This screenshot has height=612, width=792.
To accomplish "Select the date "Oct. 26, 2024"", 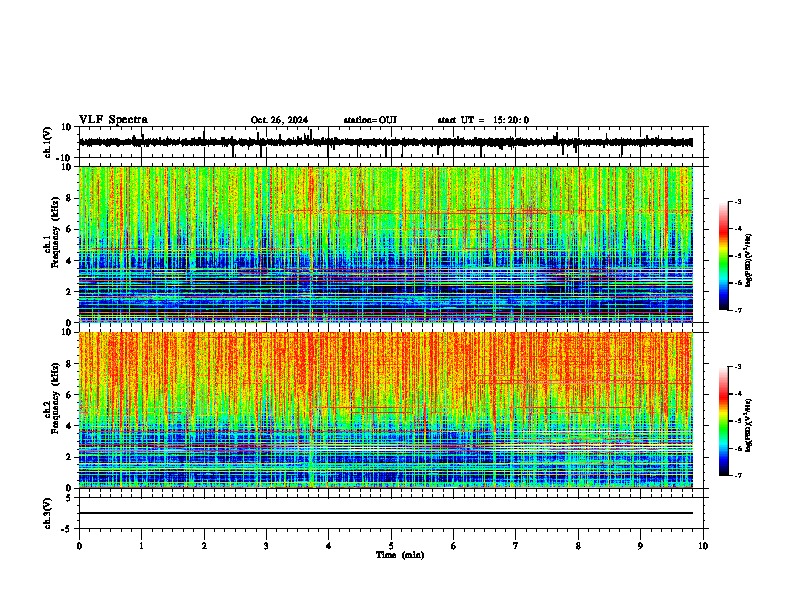I will [279, 120].
